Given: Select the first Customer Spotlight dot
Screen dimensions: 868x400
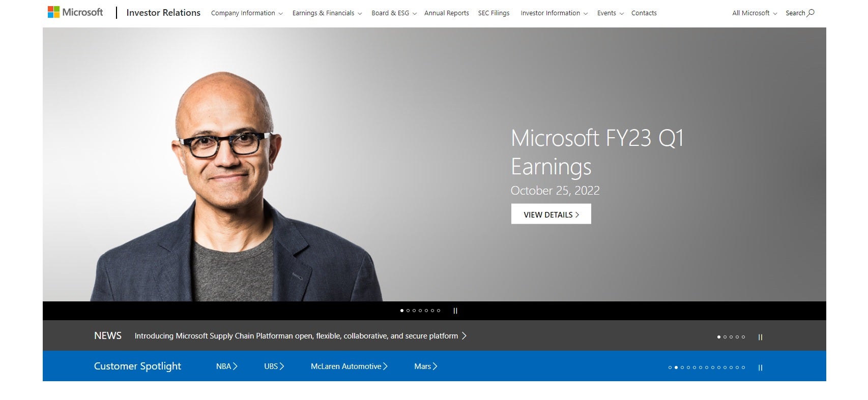Looking at the screenshot, I should click(670, 367).
